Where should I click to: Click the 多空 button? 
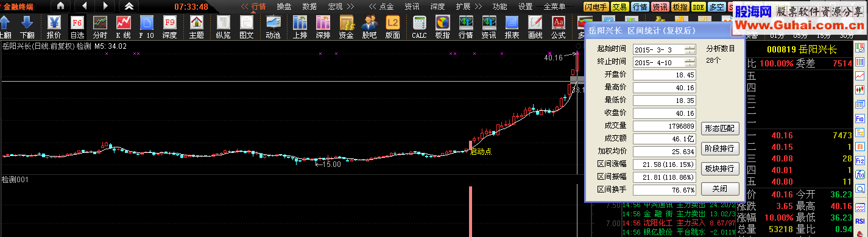(x=716, y=7)
